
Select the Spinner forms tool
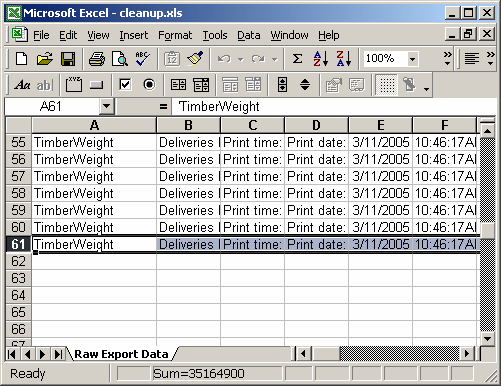point(305,85)
